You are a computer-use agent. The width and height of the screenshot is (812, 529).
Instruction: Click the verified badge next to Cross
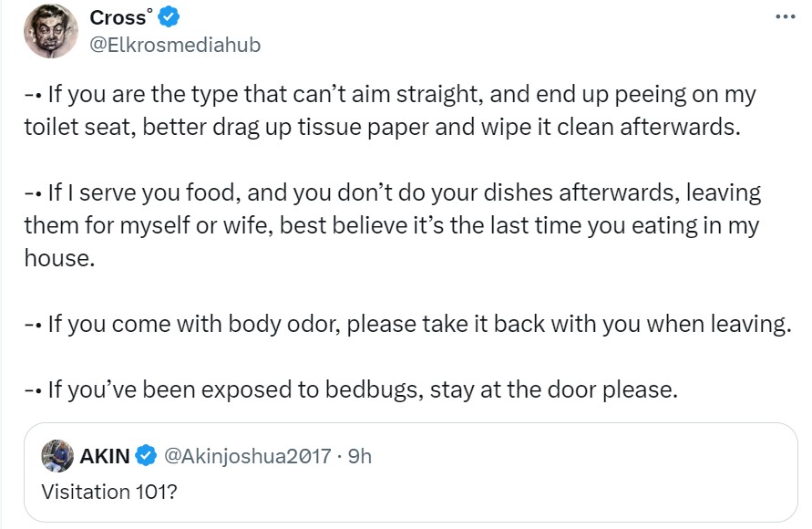pos(169,17)
